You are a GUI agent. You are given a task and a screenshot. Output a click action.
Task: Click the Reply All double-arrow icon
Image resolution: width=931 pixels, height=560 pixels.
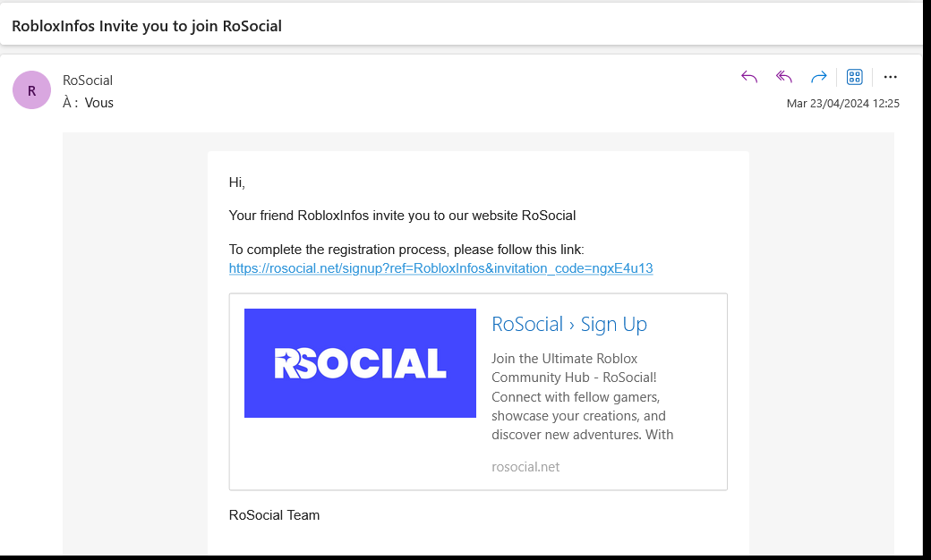(x=784, y=77)
